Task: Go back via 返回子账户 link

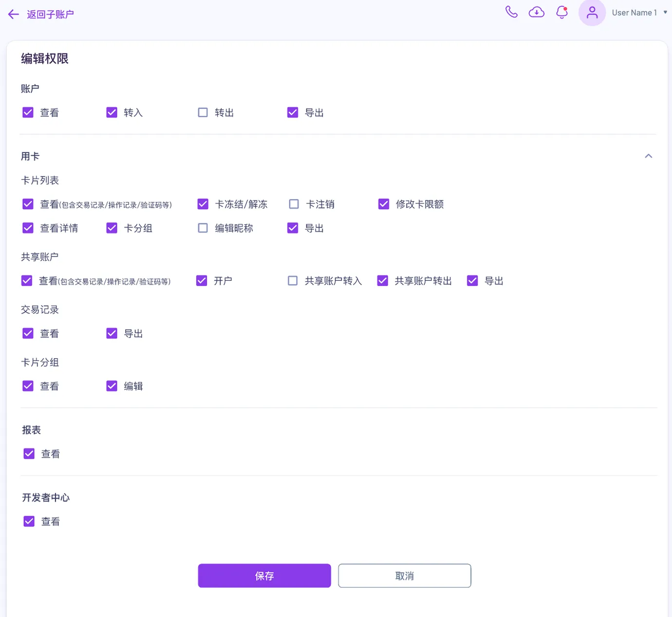Action: coord(50,15)
